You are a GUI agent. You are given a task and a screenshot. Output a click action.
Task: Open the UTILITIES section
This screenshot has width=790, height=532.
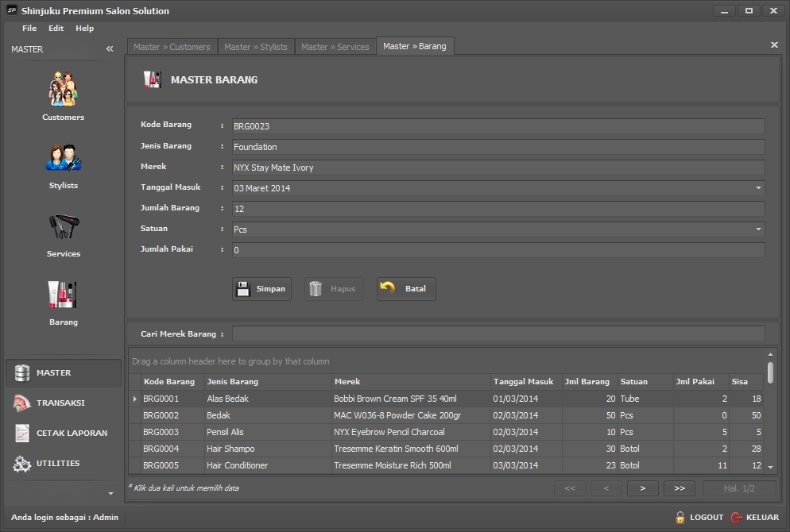tap(58, 463)
